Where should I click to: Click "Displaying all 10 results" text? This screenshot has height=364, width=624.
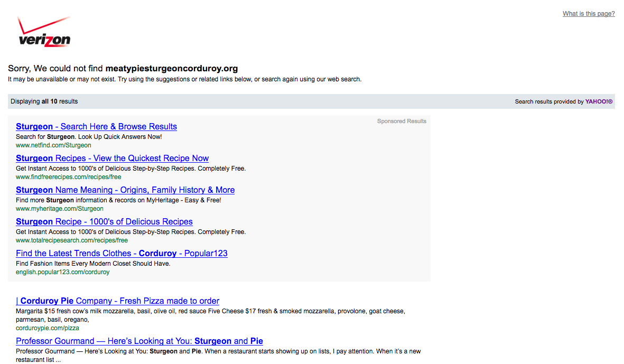click(44, 101)
